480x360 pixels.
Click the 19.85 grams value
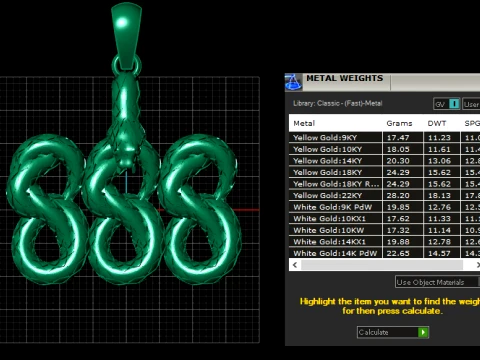pos(398,207)
